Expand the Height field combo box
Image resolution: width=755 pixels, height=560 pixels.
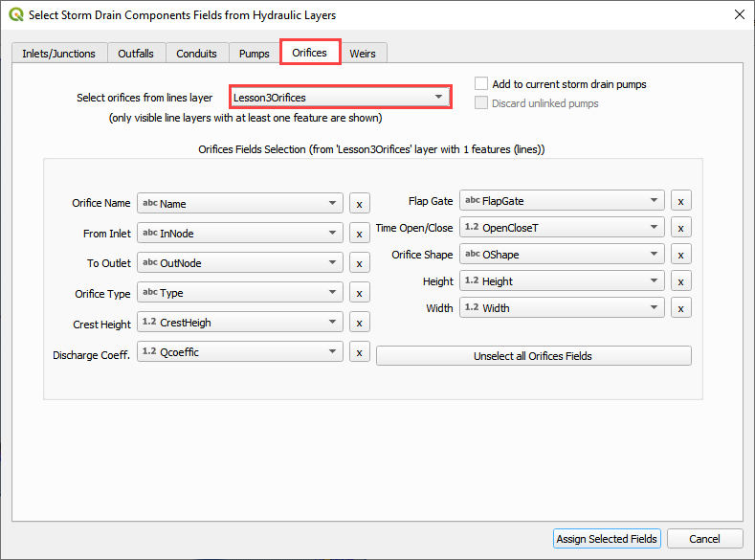click(x=562, y=281)
